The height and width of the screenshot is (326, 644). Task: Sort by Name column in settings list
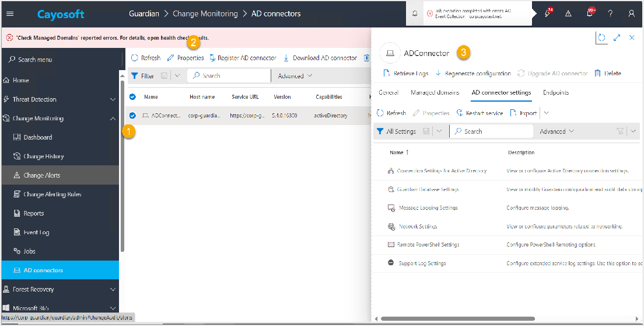(x=399, y=152)
